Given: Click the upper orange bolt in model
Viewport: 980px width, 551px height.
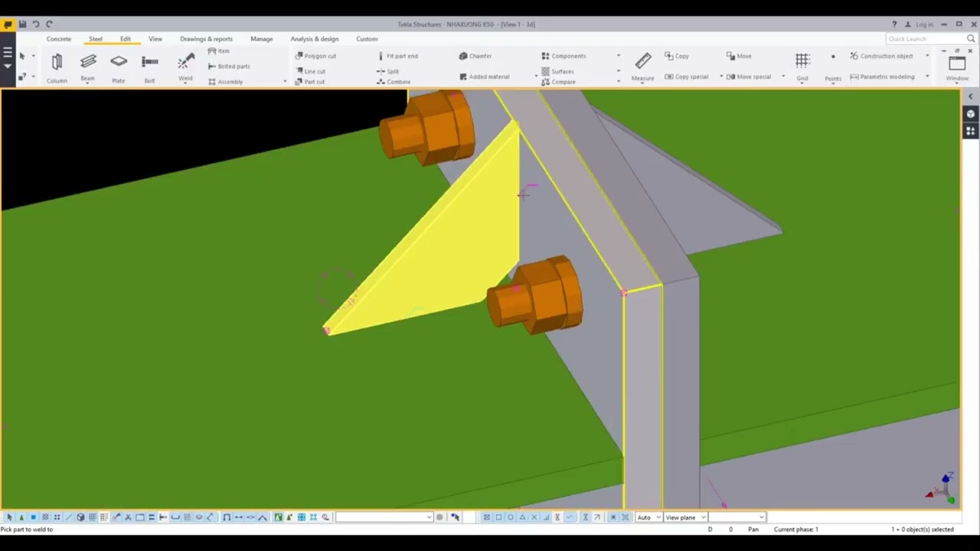Looking at the screenshot, I should 427,128.
